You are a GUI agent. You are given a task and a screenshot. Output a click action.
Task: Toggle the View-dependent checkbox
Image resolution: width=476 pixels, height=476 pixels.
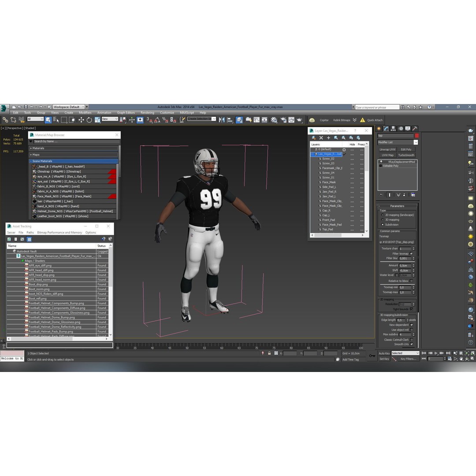coord(411,325)
